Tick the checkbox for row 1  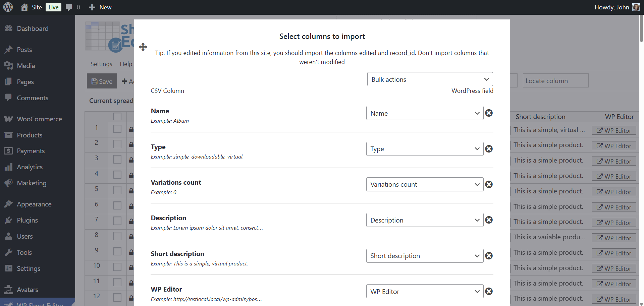pyautogui.click(x=117, y=129)
